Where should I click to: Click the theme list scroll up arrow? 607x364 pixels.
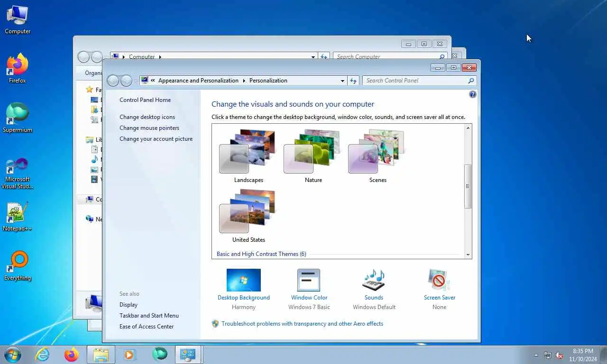(x=468, y=128)
